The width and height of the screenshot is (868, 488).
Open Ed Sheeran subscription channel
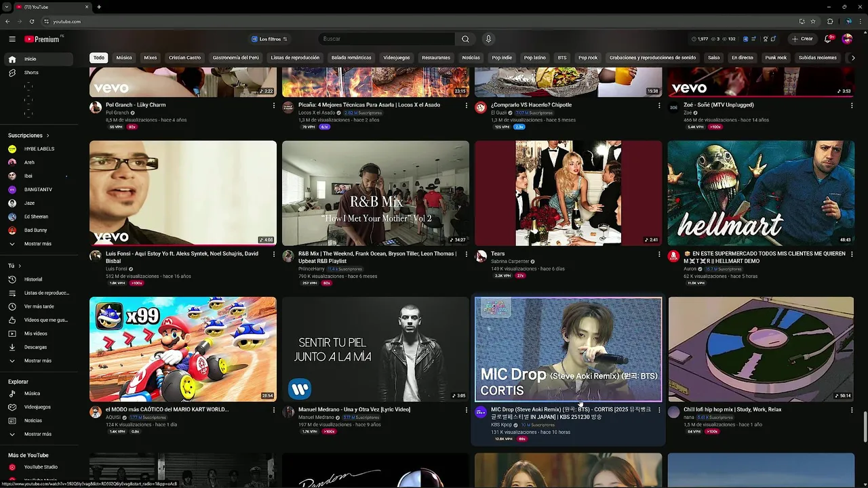pyautogui.click(x=39, y=217)
